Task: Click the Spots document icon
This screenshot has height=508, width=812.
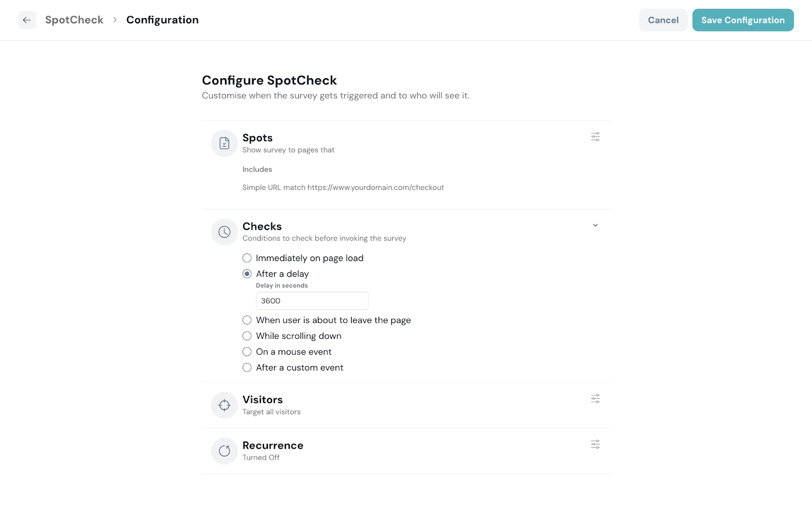Action: pos(224,143)
